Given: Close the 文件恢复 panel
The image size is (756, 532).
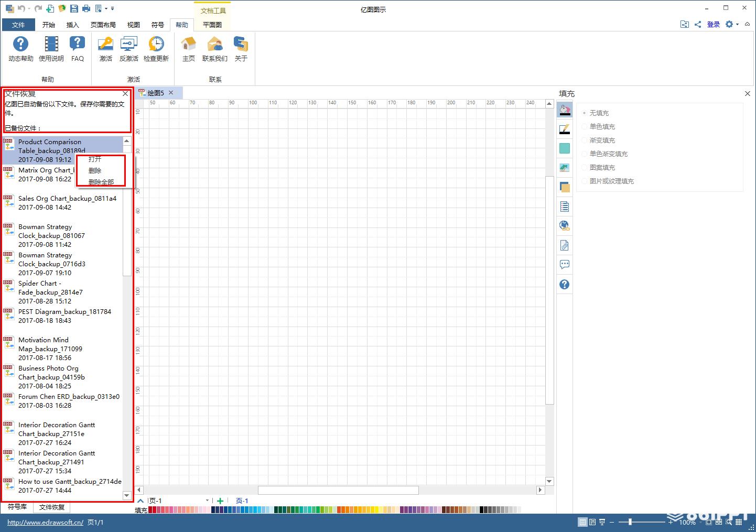Looking at the screenshot, I should [x=125, y=94].
